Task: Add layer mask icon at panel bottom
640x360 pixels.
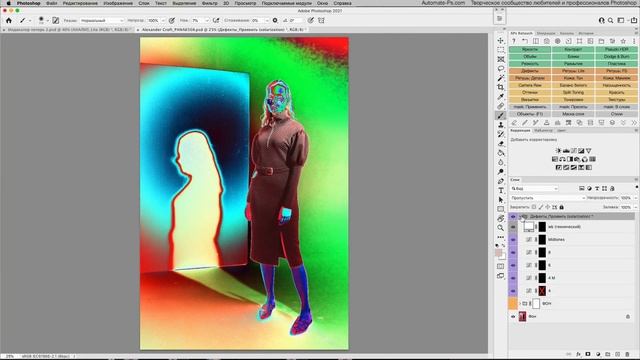Action: pyautogui.click(x=588, y=354)
